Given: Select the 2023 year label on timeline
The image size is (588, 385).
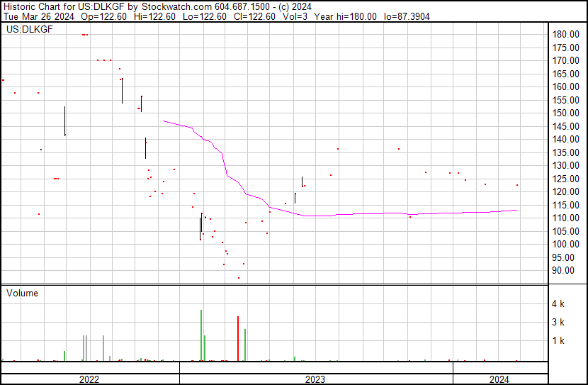Looking at the screenshot, I should click(315, 379).
